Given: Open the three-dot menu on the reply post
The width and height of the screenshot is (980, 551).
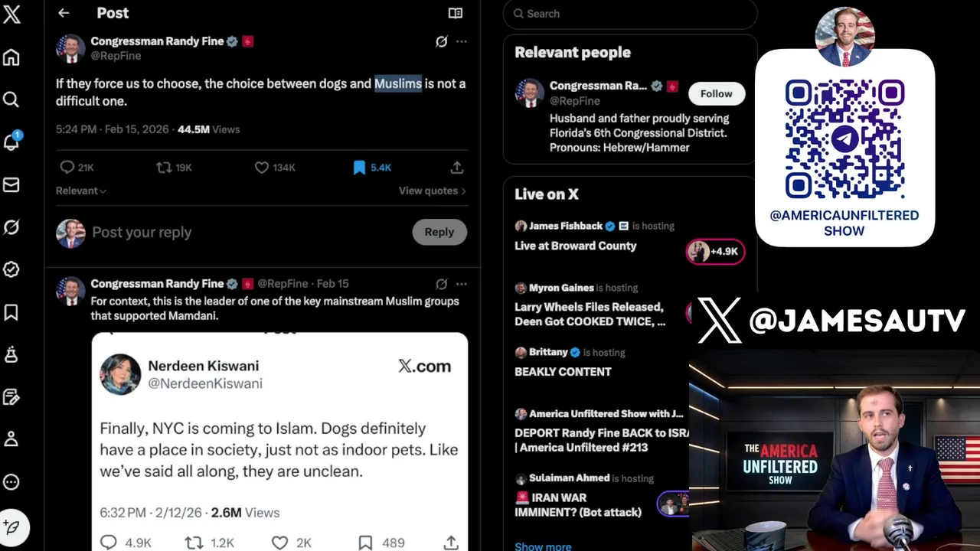Looking at the screenshot, I should pyautogui.click(x=461, y=284).
